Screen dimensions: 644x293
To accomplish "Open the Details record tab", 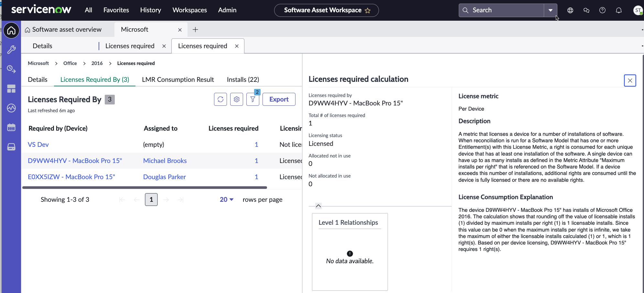I will [x=38, y=80].
